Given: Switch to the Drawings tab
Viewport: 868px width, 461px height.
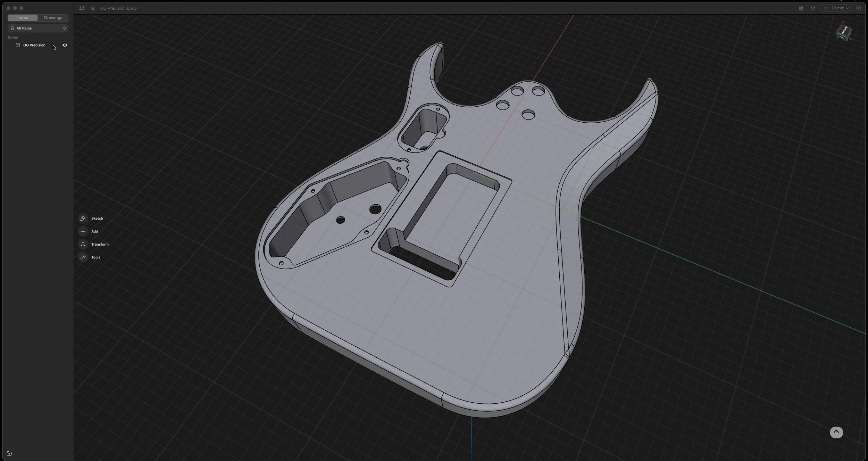Looking at the screenshot, I should pyautogui.click(x=53, y=18).
